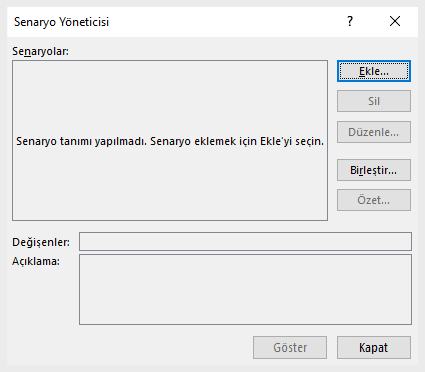
Task: Click the disabled Özet... summary button
Action: (374, 200)
